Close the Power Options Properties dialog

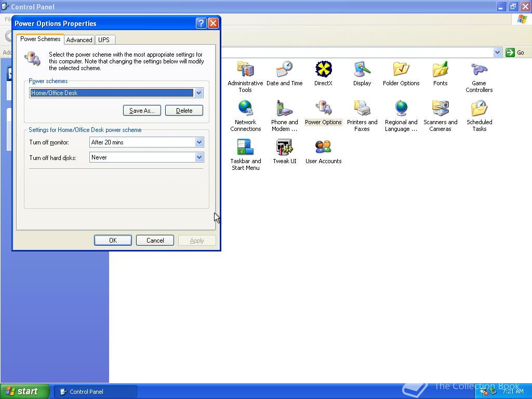tap(213, 23)
